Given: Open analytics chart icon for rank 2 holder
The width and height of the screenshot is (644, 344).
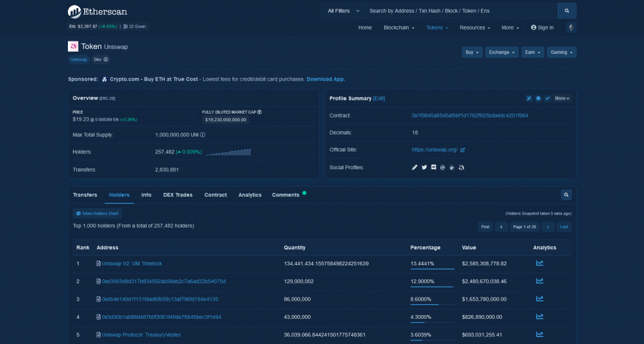Looking at the screenshot, I should point(540,281).
